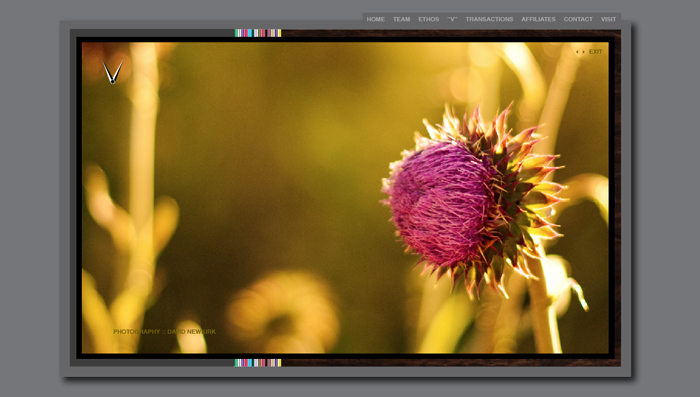
Task: Navigate to AFFILIATES
Action: [538, 19]
